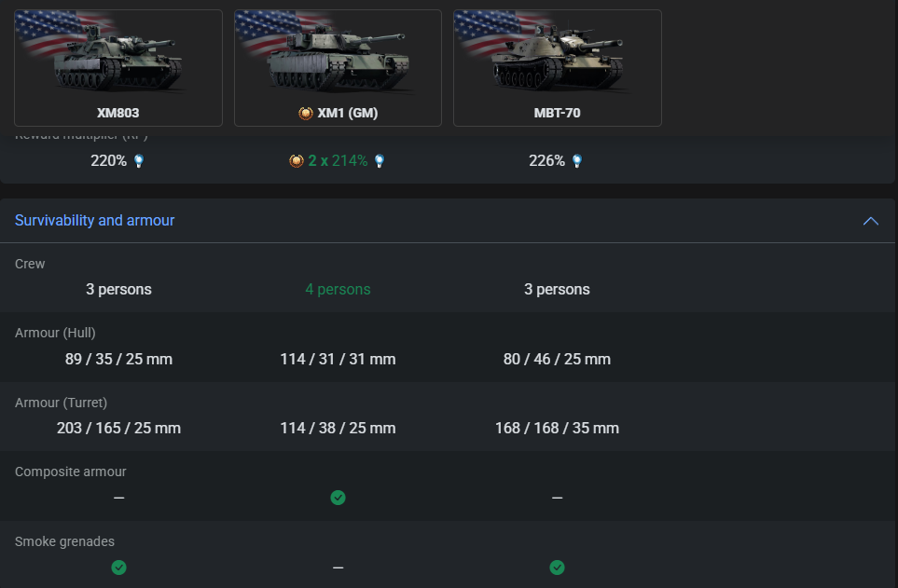
Task: Click MBT-70 hull armour 80 / 46 / 25 mm
Action: [557, 360]
